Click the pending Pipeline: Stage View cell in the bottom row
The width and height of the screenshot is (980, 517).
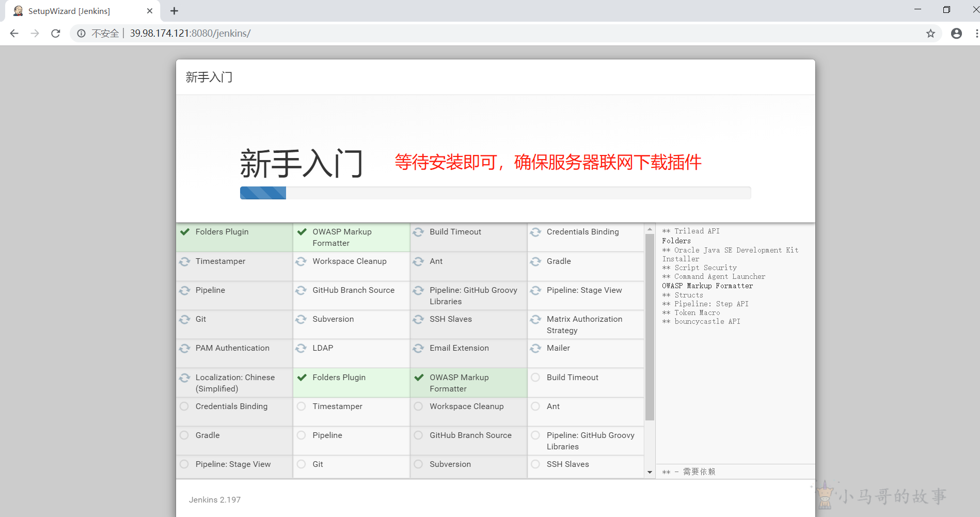pos(234,467)
